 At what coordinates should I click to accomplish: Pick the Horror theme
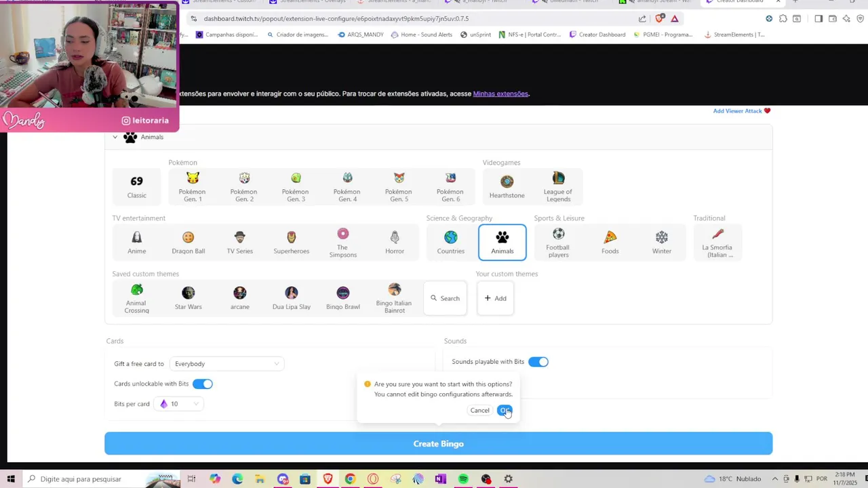point(394,242)
